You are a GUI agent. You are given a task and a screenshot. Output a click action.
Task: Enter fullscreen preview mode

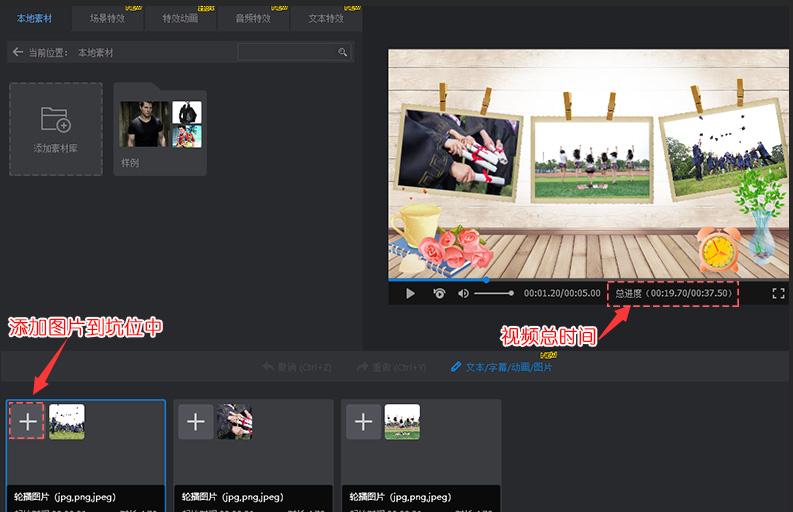(778, 293)
